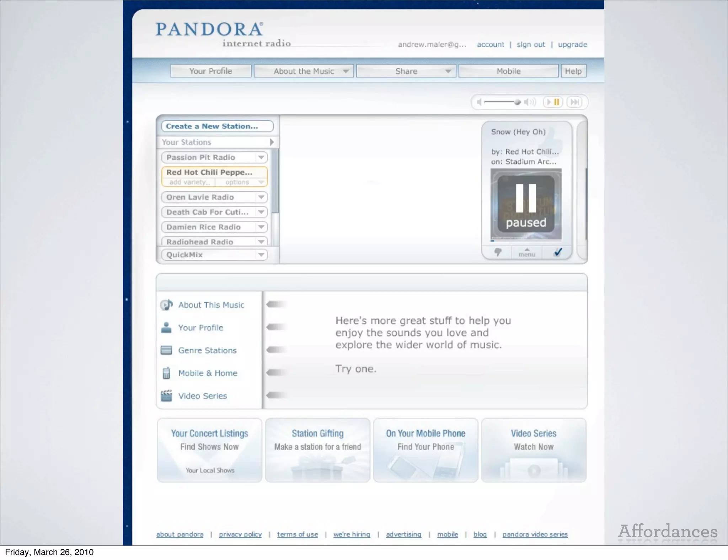Screen dimensions: 728x560
Task: Click the sign out link
Action: point(530,44)
